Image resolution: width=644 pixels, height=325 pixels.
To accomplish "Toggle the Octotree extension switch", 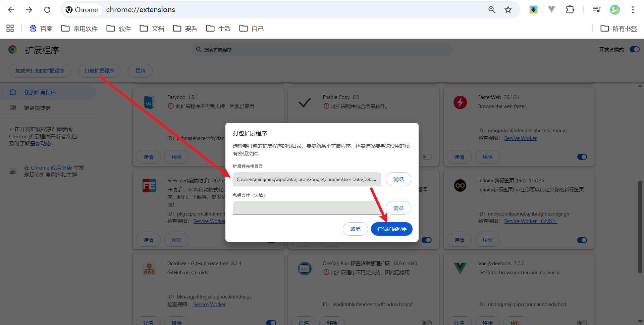I will pyautogui.click(x=271, y=323).
